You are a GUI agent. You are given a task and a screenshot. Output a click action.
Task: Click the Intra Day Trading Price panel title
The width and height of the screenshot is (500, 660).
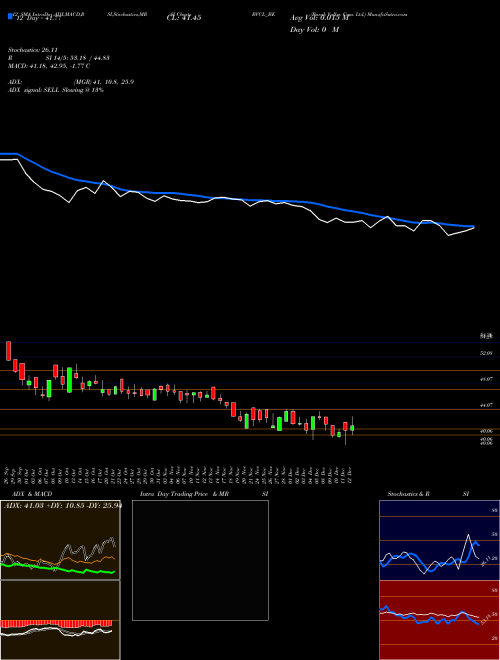(184, 494)
